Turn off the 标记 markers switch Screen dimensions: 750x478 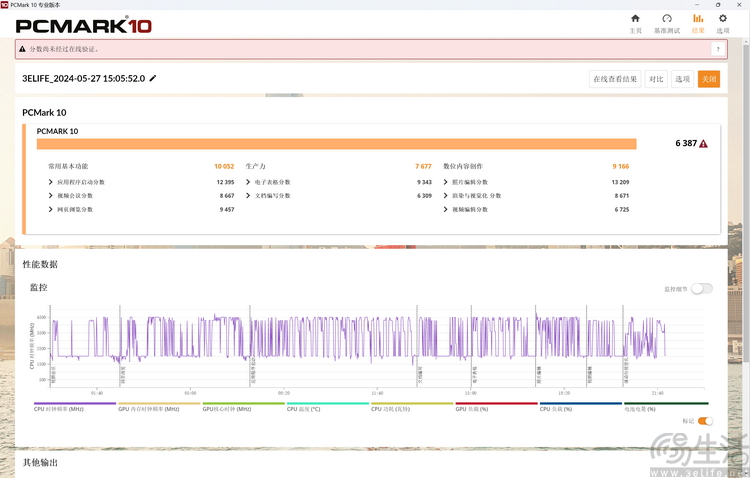coord(705,421)
